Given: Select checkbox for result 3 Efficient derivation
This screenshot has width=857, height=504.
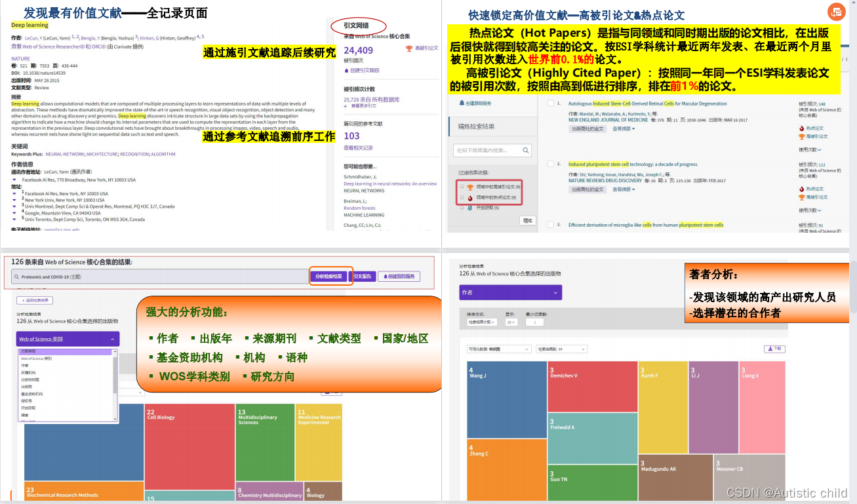Looking at the screenshot, I should [x=551, y=225].
